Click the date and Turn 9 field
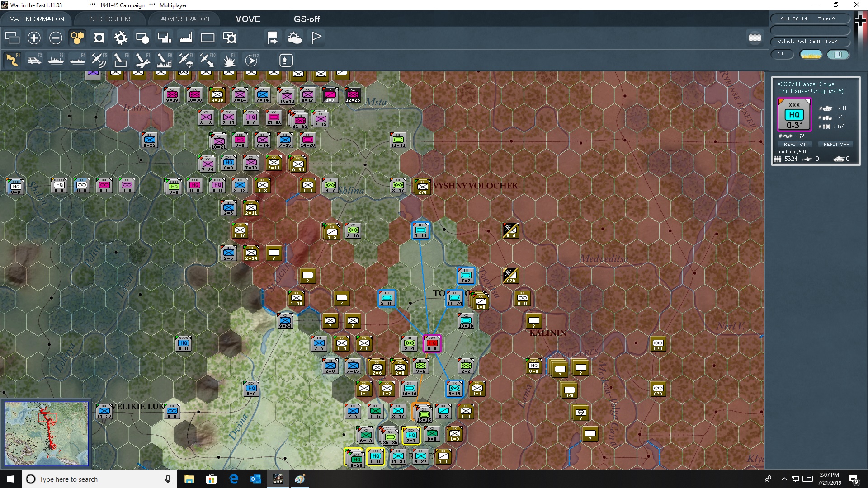Image resolution: width=868 pixels, height=488 pixels. point(809,19)
